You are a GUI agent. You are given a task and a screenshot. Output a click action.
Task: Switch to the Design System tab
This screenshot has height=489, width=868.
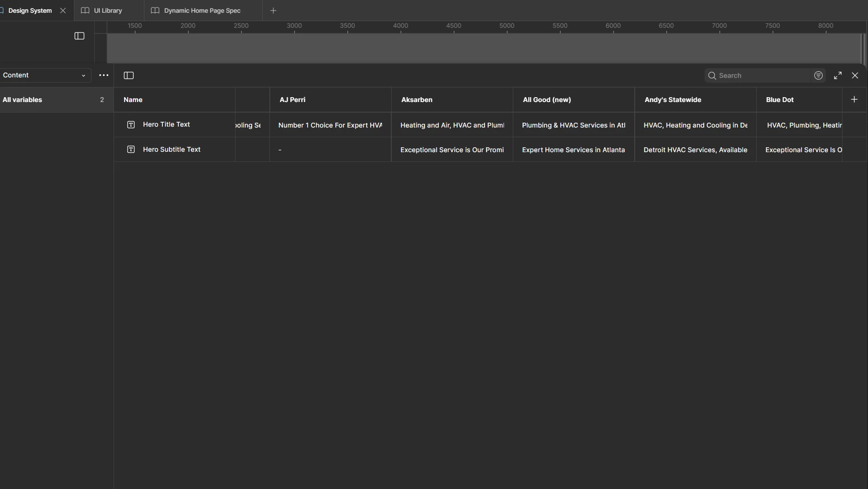[x=30, y=11]
